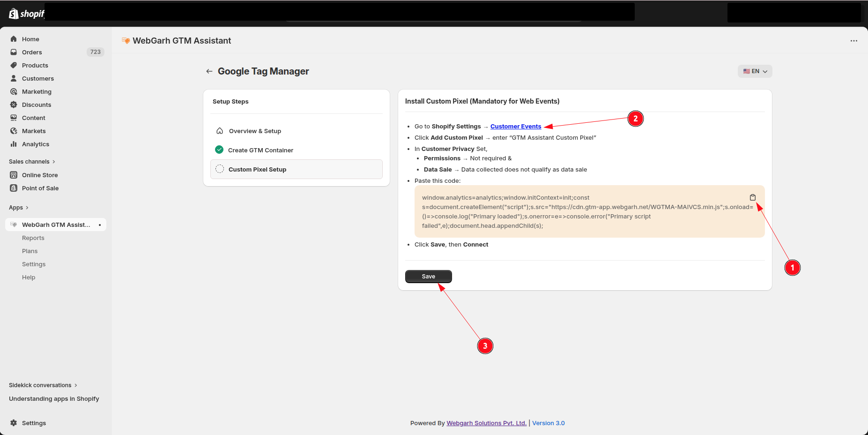Select the Overview & Setup step

297,131
